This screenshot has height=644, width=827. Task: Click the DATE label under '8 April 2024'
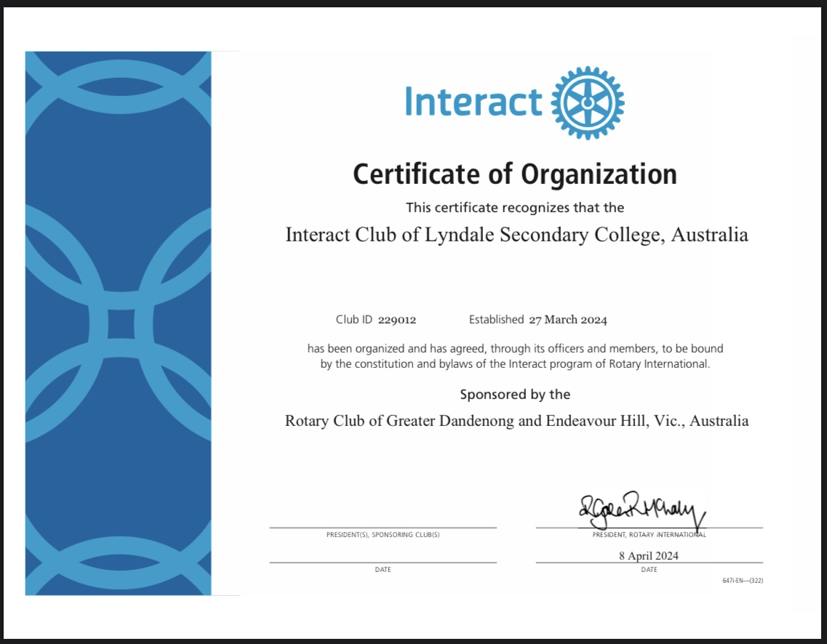(650, 570)
